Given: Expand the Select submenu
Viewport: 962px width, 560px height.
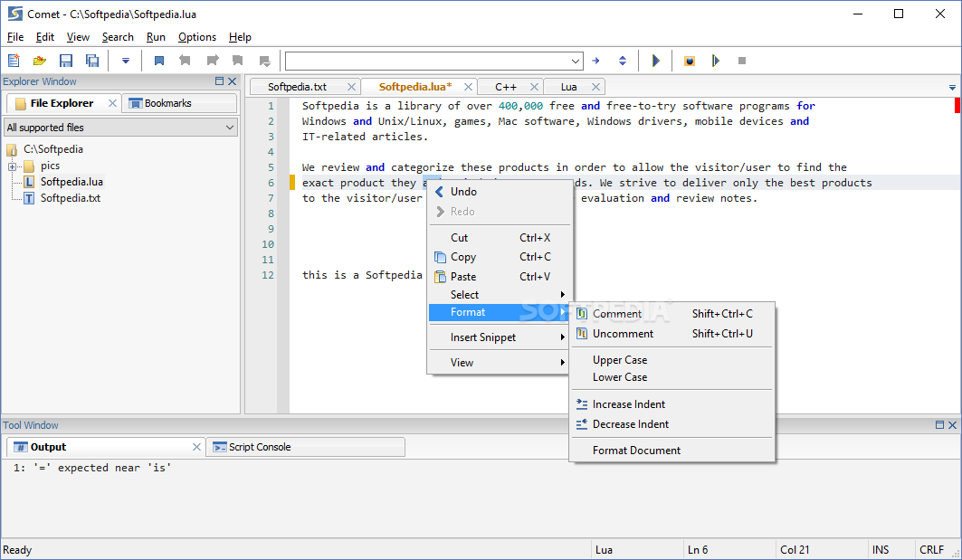Looking at the screenshot, I should point(500,294).
